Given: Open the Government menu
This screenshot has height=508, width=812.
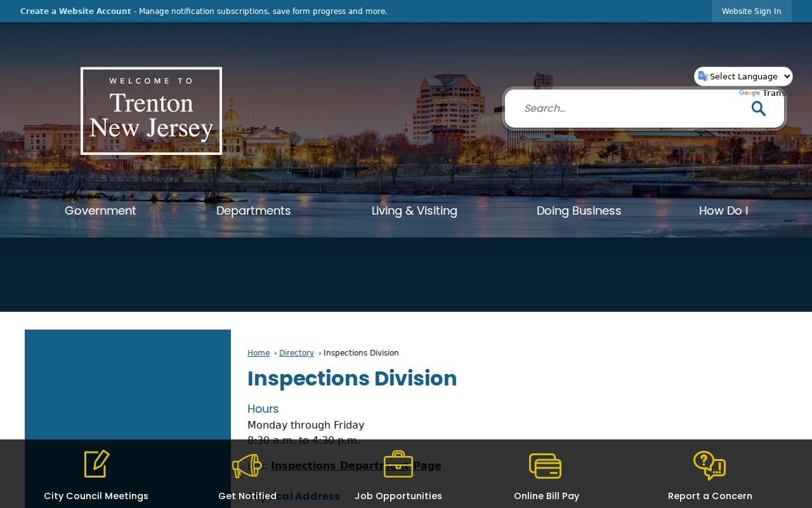Looking at the screenshot, I should pos(100,211).
